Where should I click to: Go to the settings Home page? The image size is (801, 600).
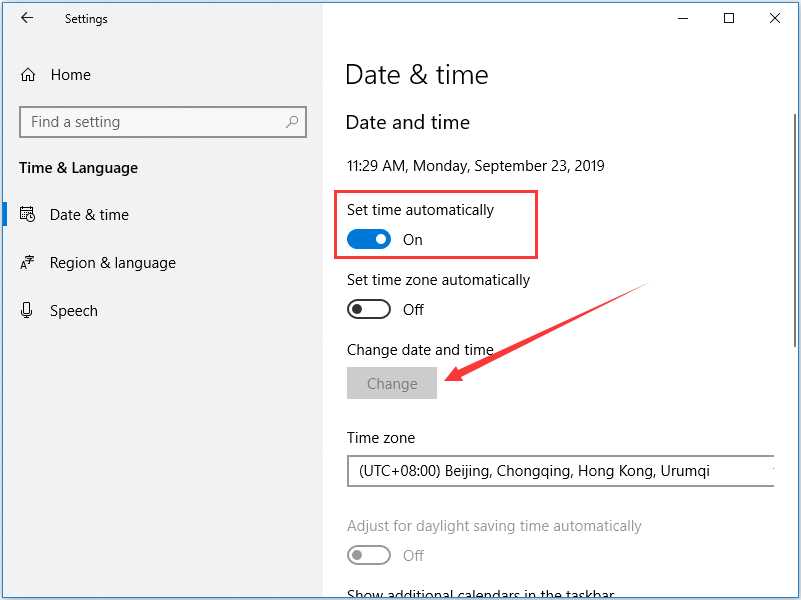pos(70,74)
